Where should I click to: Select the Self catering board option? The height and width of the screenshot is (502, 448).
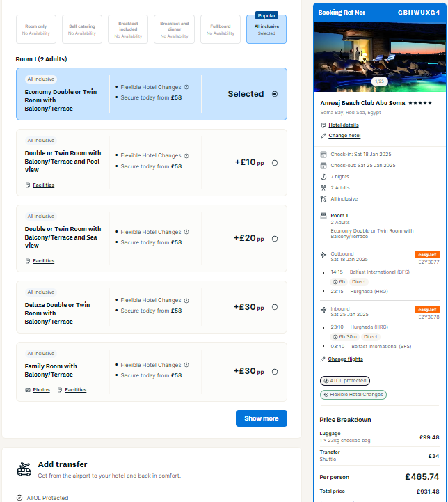pyautogui.click(x=82, y=29)
